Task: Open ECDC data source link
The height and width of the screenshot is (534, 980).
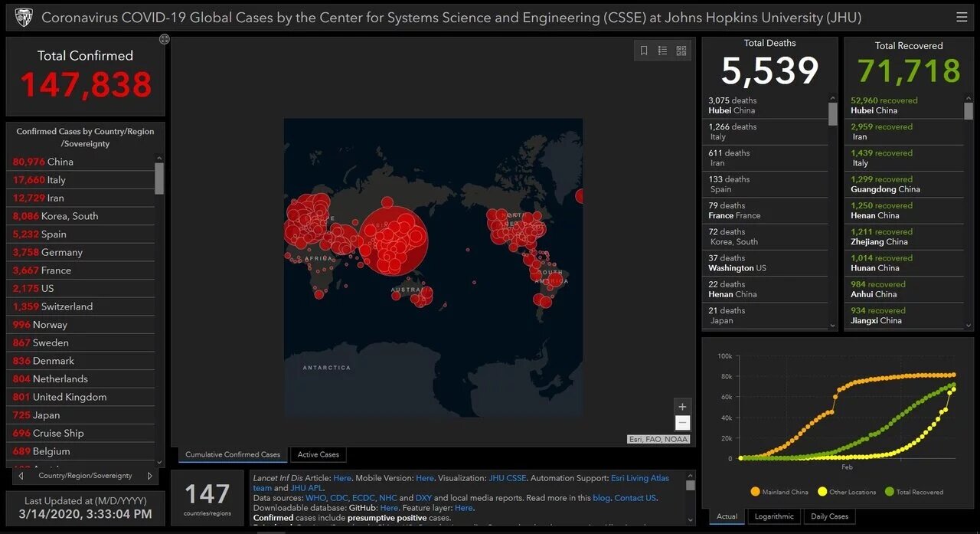Action: point(364,498)
